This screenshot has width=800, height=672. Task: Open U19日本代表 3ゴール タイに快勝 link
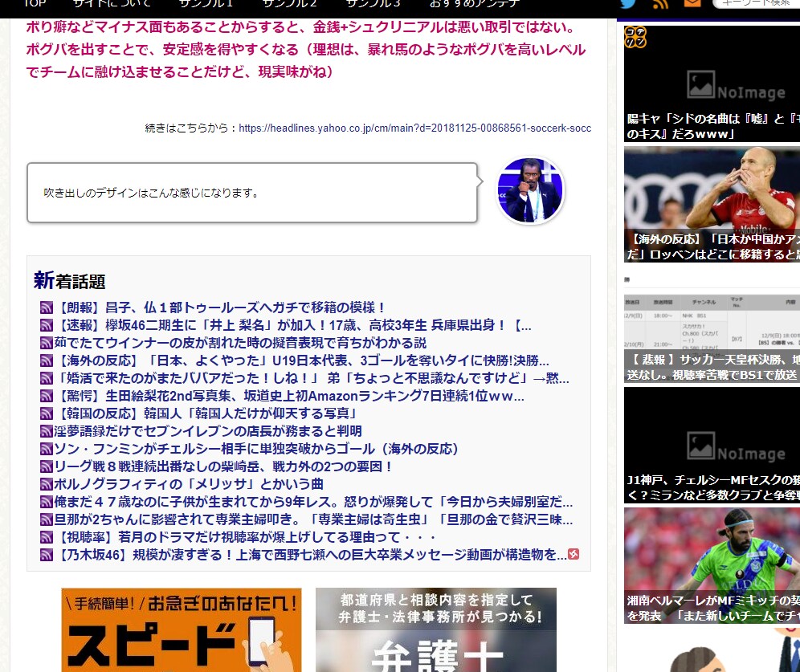click(302, 360)
